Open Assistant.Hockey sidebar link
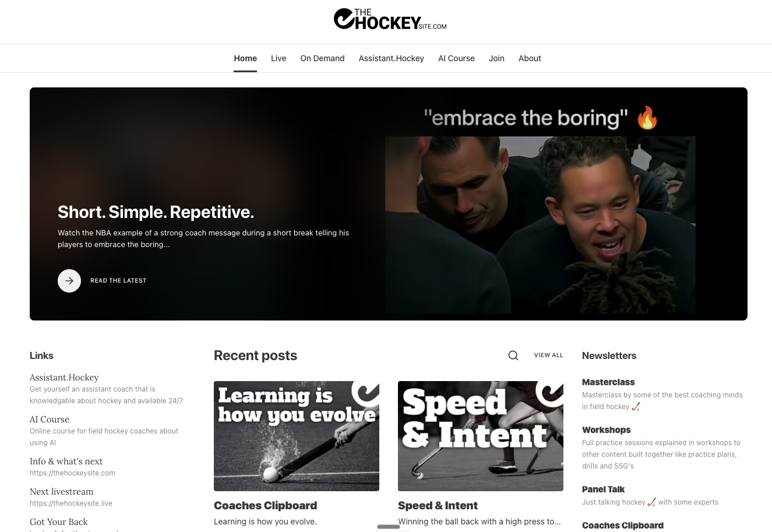772x532 pixels. pyautogui.click(x=64, y=378)
